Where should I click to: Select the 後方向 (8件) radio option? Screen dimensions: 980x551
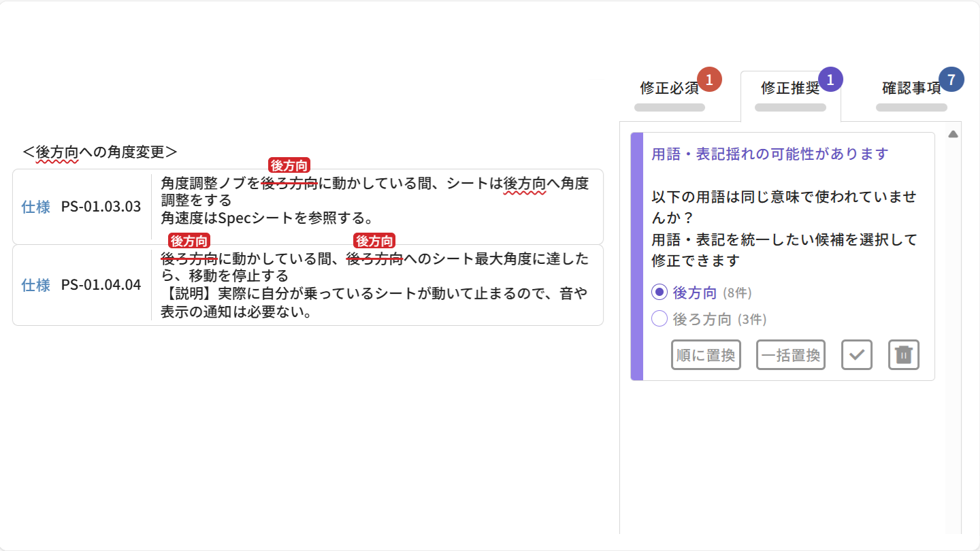pyautogui.click(x=659, y=292)
